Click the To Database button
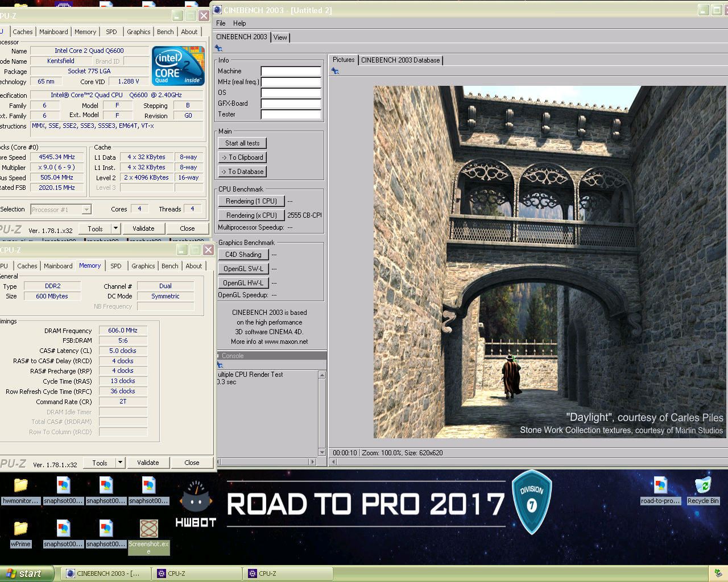This screenshot has width=728, height=582. coord(242,172)
